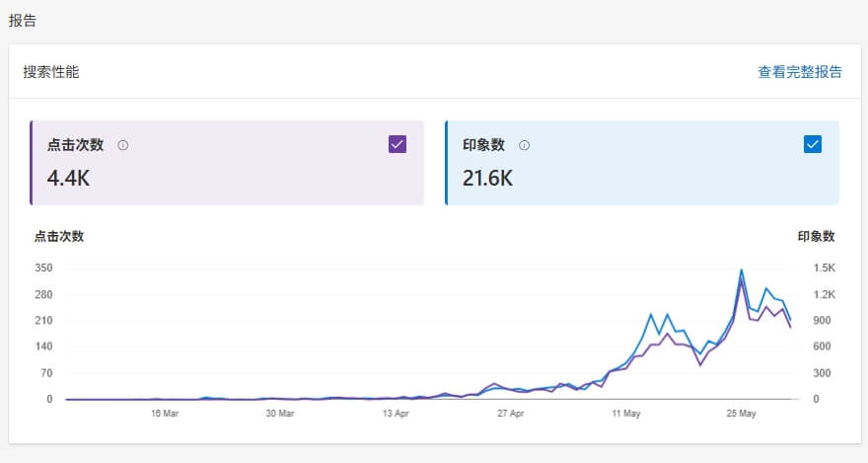Click the 报告 section heading
The height and width of the screenshot is (463, 868).
coord(23,20)
